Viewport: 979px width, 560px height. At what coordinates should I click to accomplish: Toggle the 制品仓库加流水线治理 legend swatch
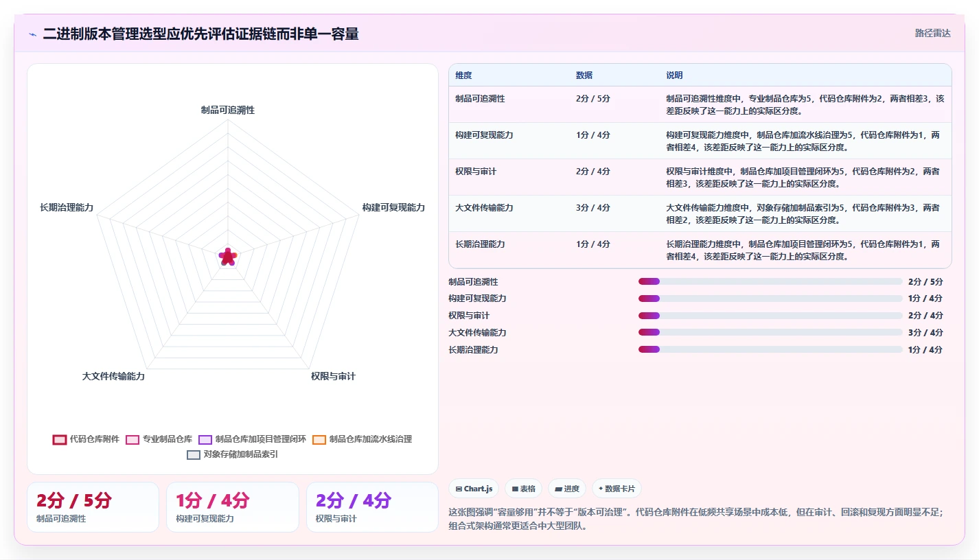[319, 439]
